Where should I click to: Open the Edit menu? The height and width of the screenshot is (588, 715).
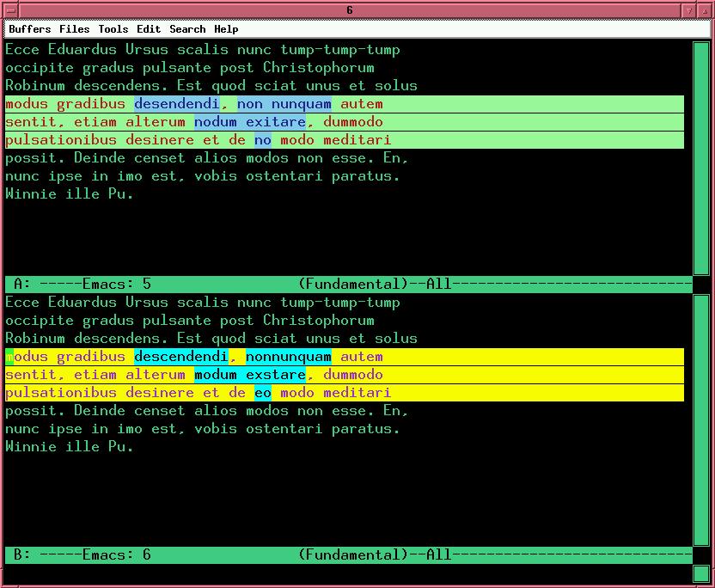148,29
